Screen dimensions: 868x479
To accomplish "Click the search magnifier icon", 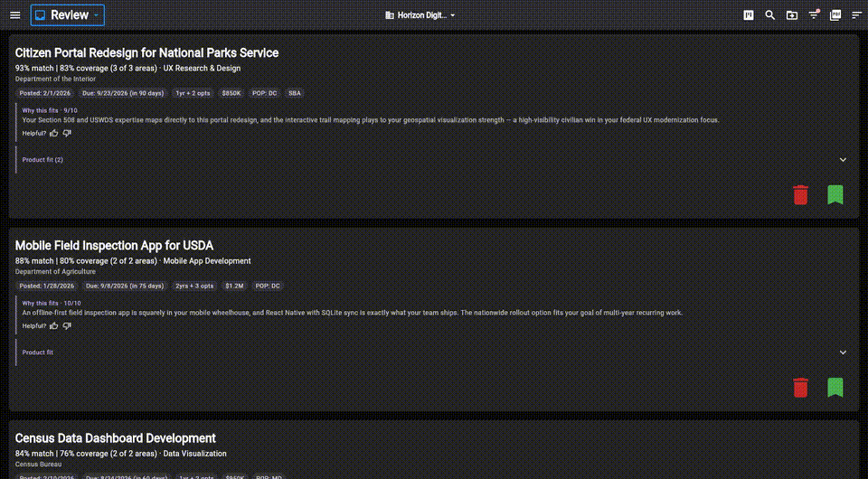I will click(x=770, y=15).
